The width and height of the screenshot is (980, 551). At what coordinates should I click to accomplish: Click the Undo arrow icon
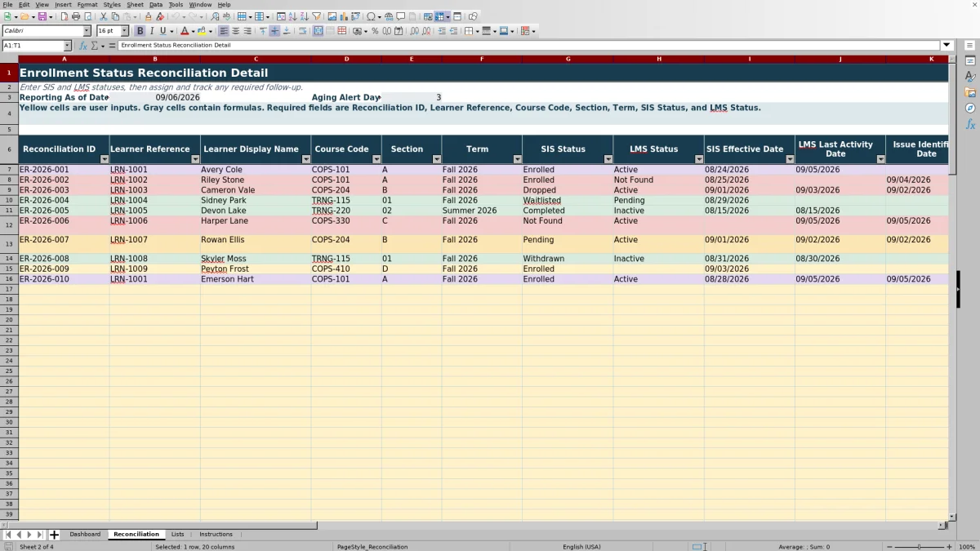pyautogui.click(x=175, y=16)
